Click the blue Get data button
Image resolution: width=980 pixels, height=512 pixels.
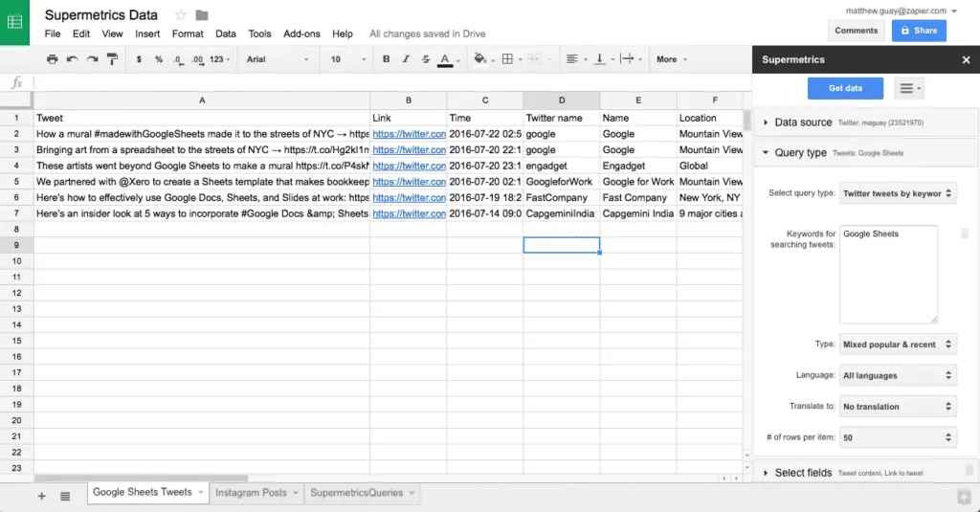845,88
